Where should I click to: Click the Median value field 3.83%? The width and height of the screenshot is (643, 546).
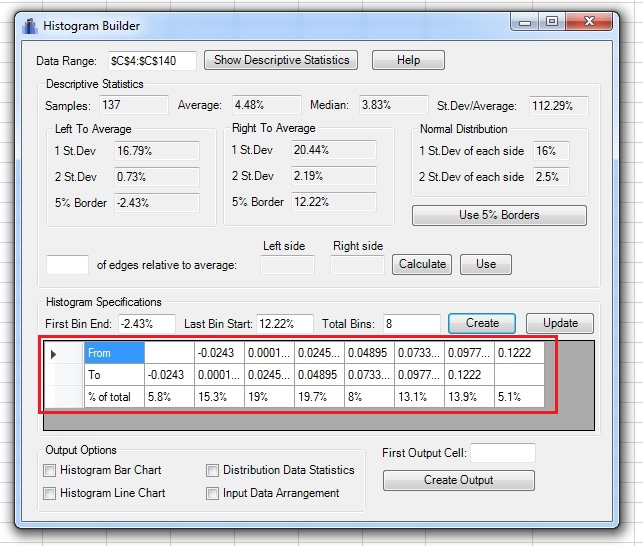(x=394, y=105)
